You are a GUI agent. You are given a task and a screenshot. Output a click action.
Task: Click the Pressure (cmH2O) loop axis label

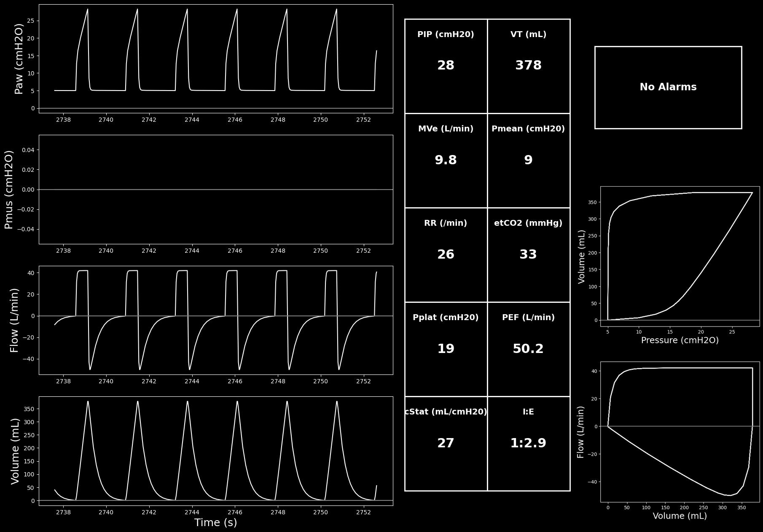(x=680, y=340)
